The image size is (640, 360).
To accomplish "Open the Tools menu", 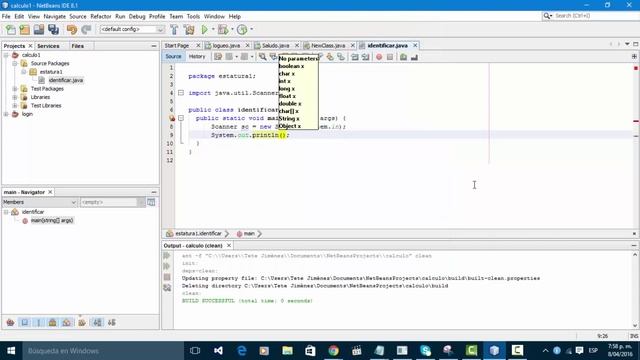I will click(193, 16).
